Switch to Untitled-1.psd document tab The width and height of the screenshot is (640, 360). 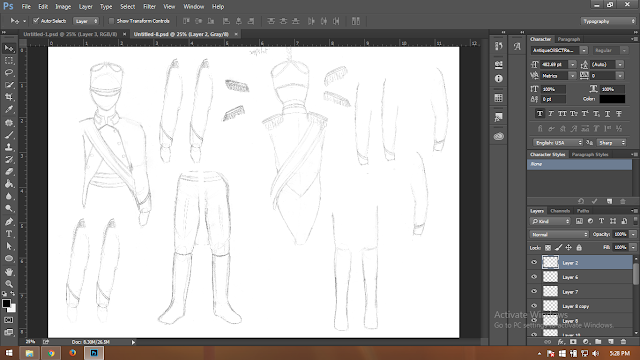click(x=70, y=34)
